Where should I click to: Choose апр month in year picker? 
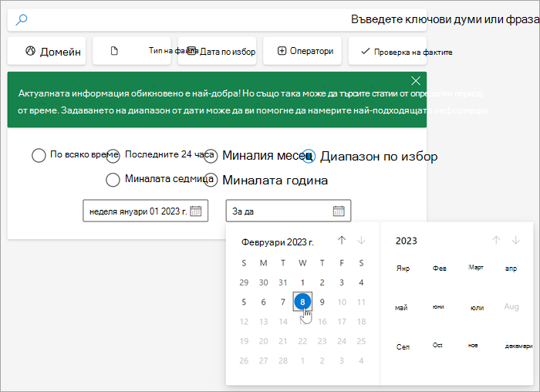point(511,269)
